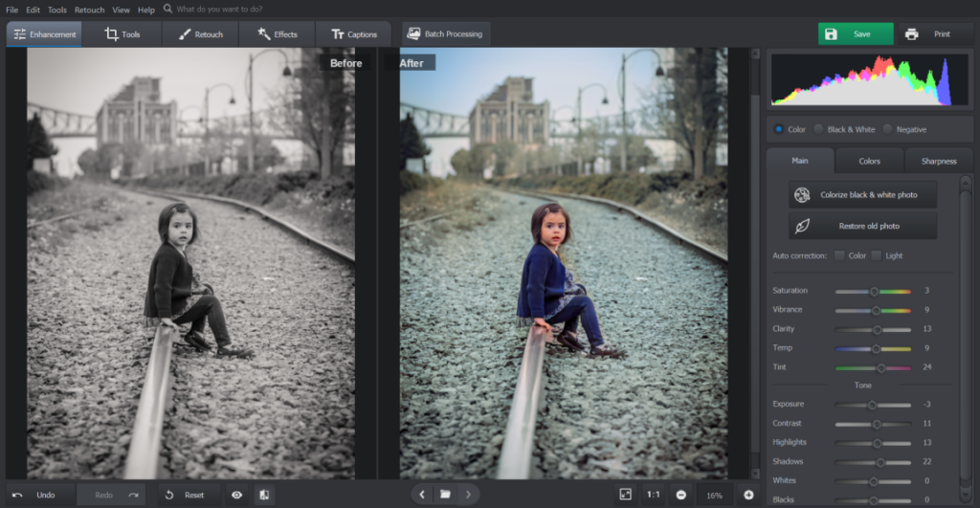Screen dimensions: 980x508
Task: Click the Tint value 24
Action: tap(926, 367)
